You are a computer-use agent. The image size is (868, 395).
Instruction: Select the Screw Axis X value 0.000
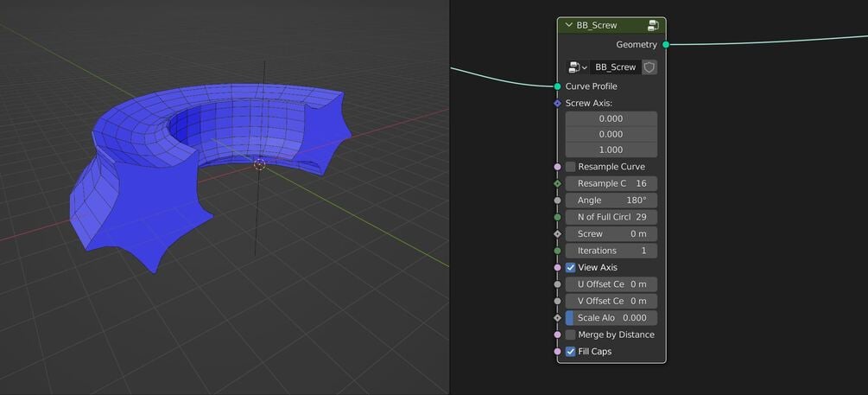pos(611,118)
